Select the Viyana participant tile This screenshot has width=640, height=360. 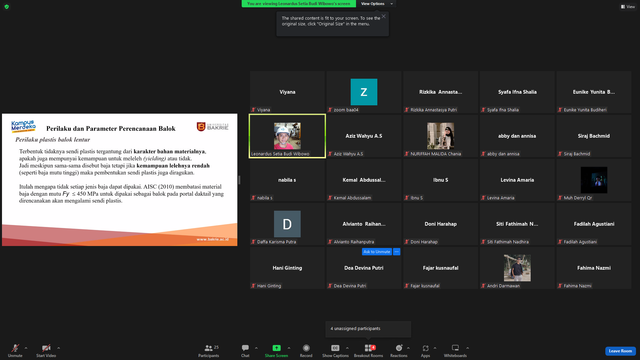coord(287,92)
